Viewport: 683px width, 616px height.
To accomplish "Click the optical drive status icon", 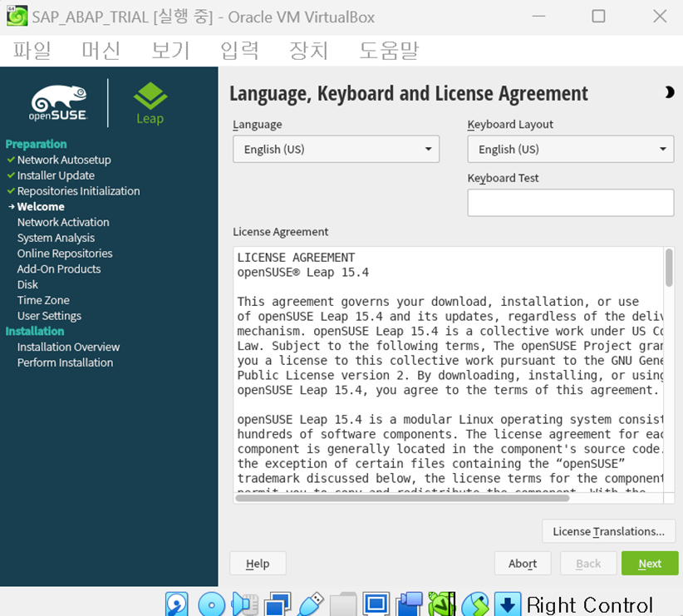I will 211,604.
